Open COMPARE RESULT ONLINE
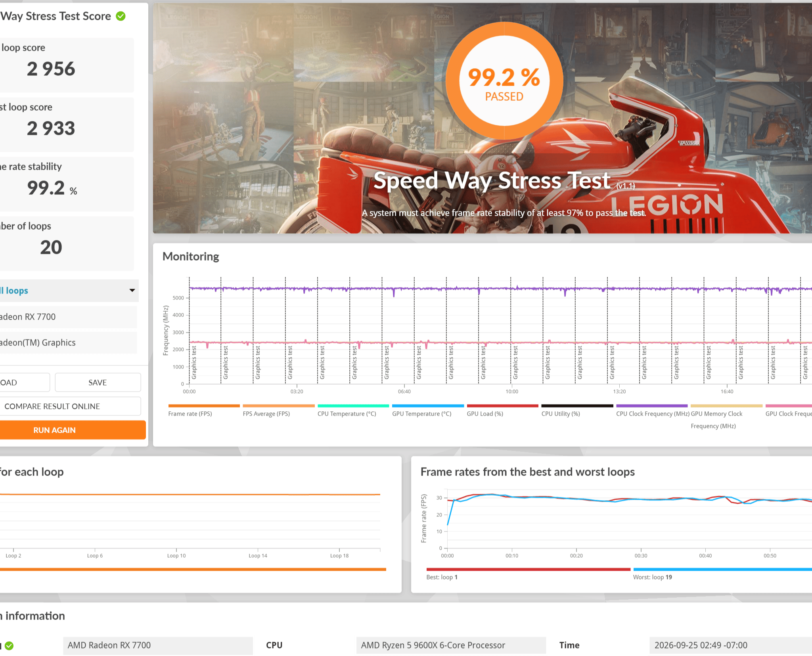Viewport: 812px width, 656px height. [70, 406]
